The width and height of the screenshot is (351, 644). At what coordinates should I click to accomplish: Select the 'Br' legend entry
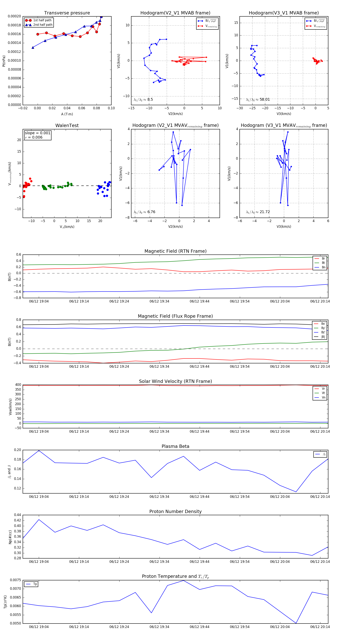pyautogui.click(x=320, y=259)
